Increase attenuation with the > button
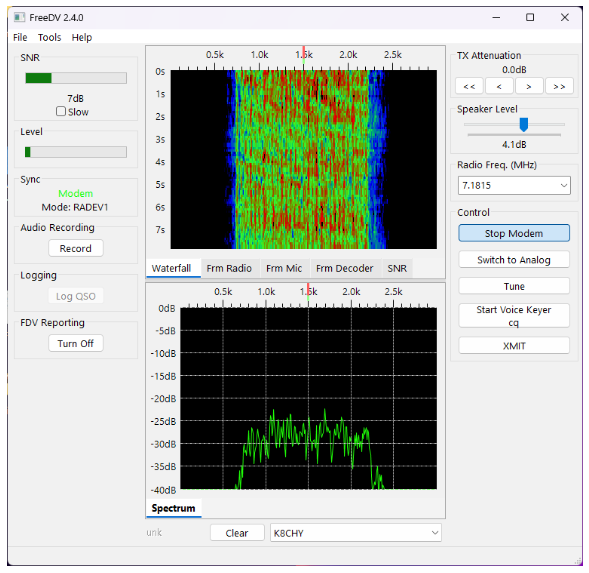The height and width of the screenshot is (573, 589). [529, 86]
